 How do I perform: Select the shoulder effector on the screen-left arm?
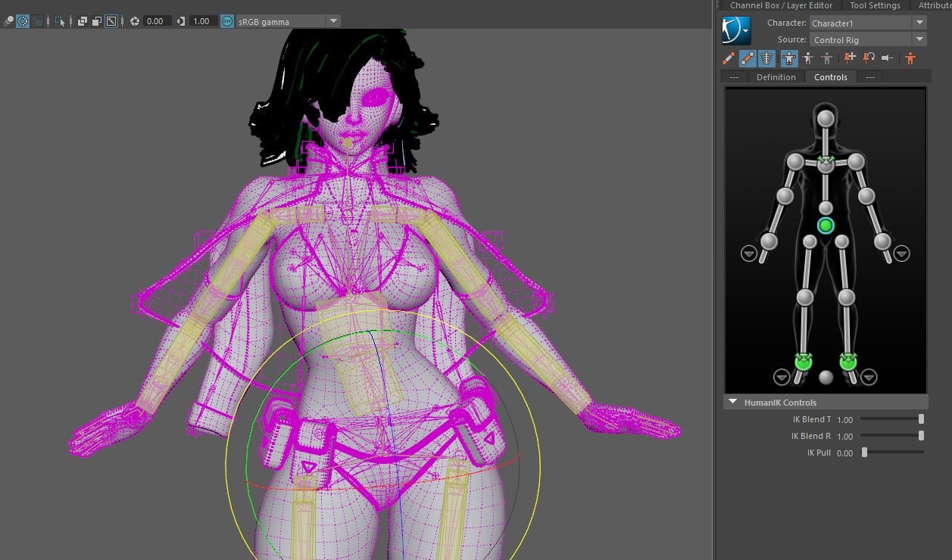pyautogui.click(x=795, y=161)
